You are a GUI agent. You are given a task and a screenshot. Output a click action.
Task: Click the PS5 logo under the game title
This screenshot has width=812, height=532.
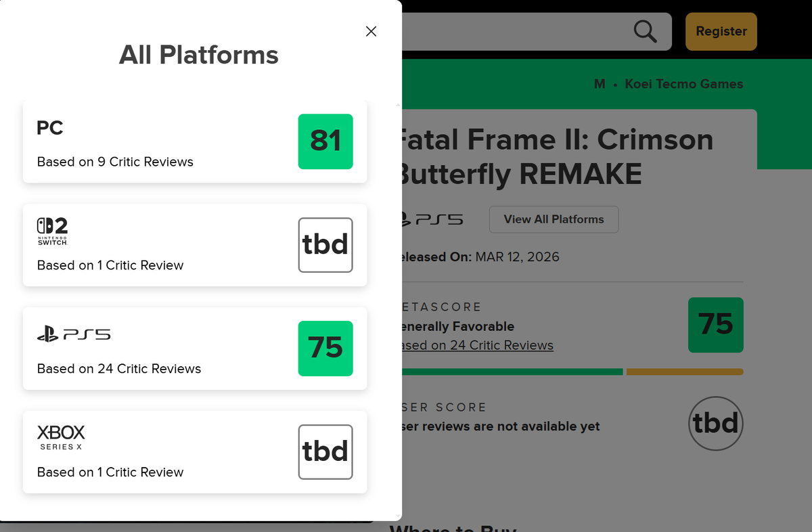(432, 219)
